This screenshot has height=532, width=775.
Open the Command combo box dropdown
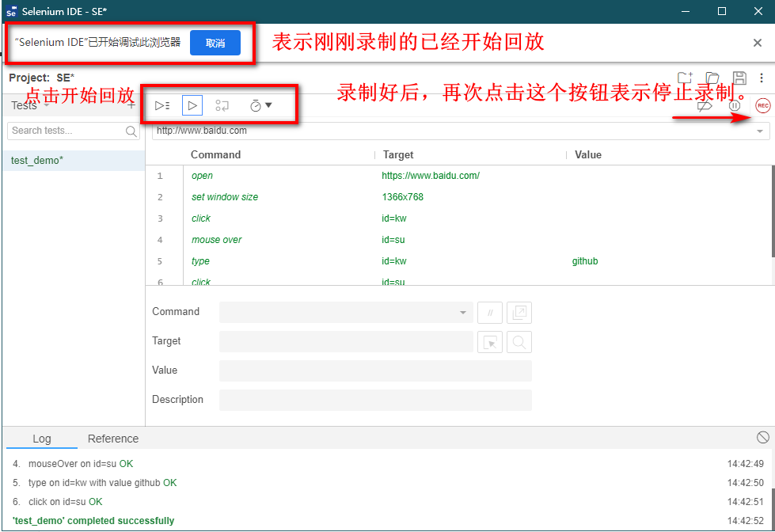click(463, 313)
